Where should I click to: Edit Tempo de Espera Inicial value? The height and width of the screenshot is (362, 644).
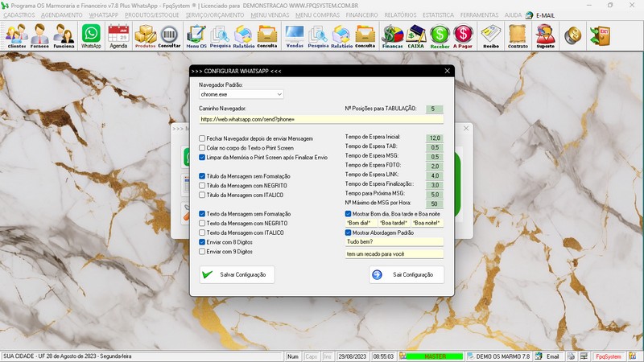(x=435, y=138)
